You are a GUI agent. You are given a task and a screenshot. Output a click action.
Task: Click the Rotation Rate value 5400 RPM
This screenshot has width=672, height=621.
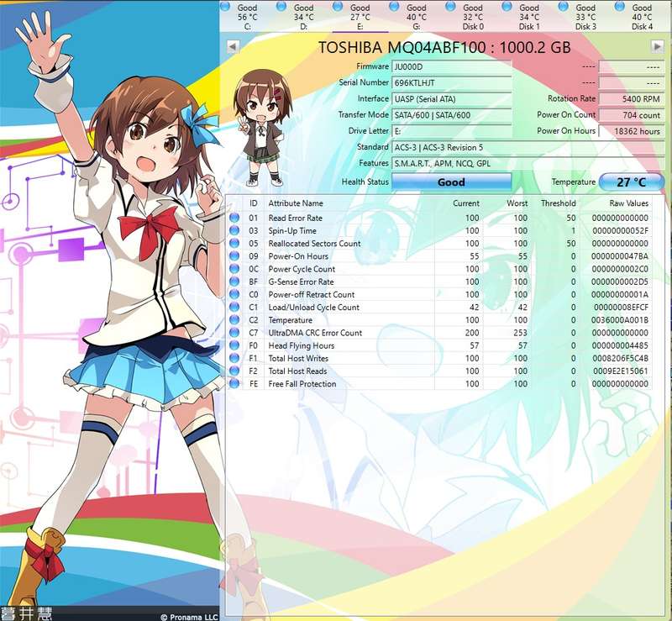click(x=632, y=99)
